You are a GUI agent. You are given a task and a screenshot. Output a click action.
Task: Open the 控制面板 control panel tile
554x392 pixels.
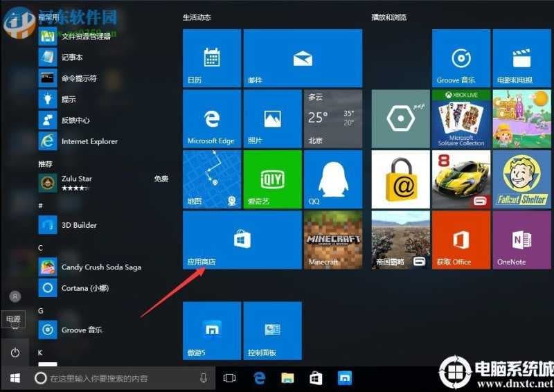pos(272,331)
